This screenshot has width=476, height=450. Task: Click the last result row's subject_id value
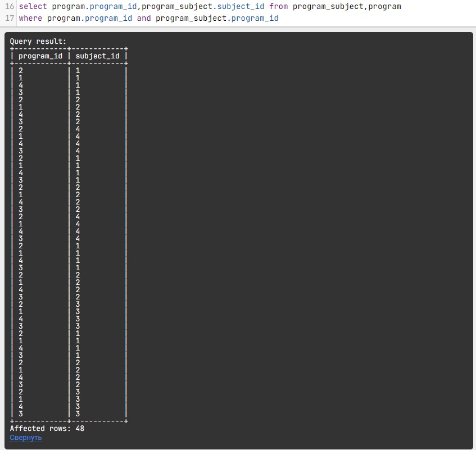[78, 413]
